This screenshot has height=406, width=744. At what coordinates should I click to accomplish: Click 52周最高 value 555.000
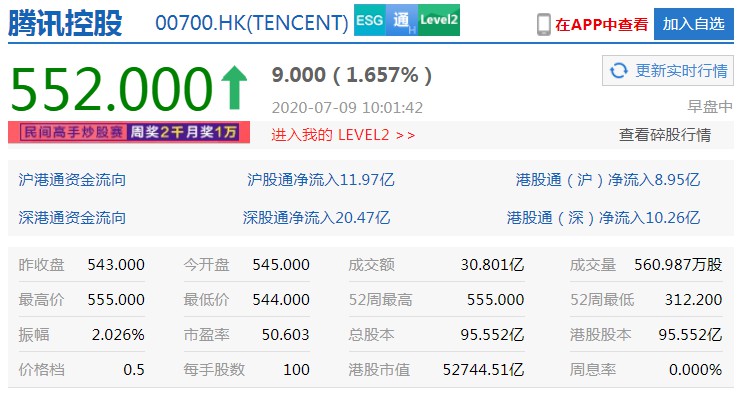point(495,300)
